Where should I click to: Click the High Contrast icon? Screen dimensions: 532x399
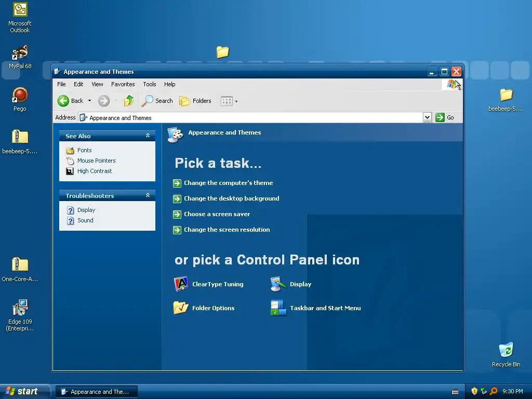70,171
